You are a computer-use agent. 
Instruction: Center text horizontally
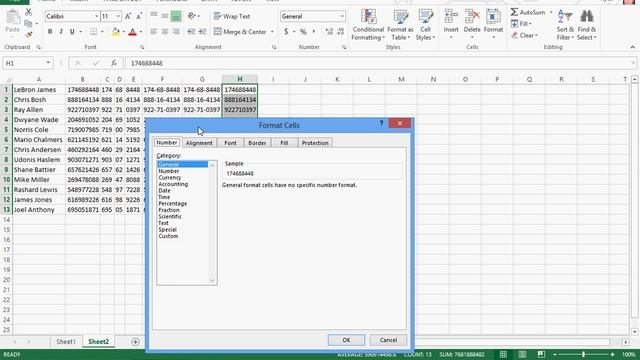click(x=164, y=32)
